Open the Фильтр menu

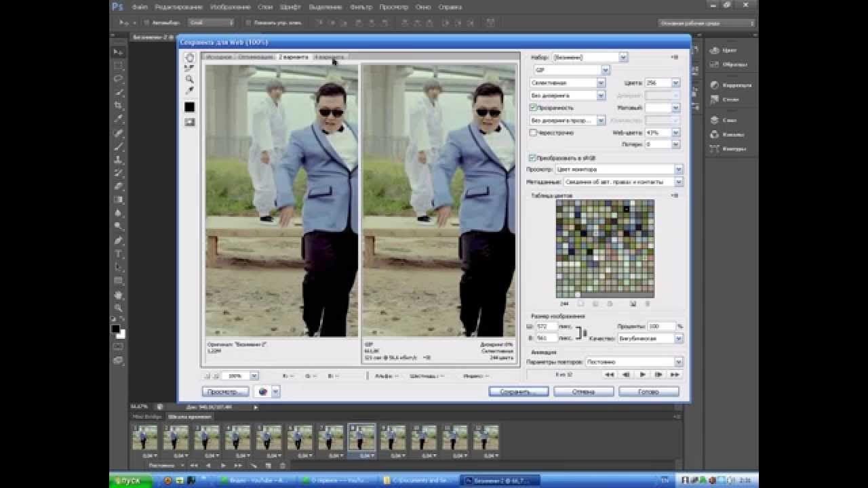coord(361,7)
